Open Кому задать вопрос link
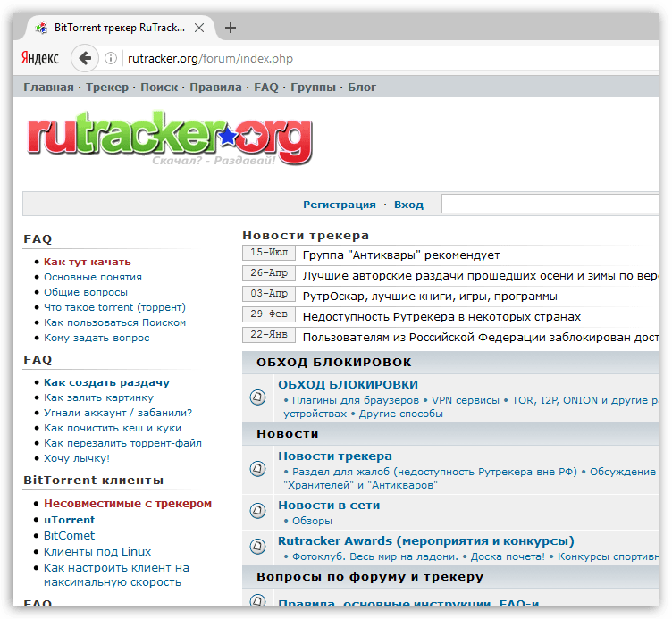Screen dimensions: 672x619 coord(97,338)
